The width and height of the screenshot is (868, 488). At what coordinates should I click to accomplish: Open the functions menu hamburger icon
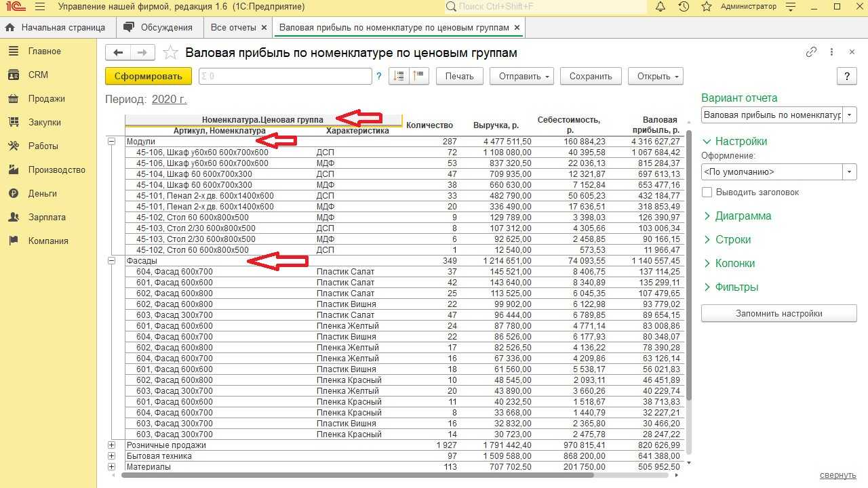click(40, 7)
